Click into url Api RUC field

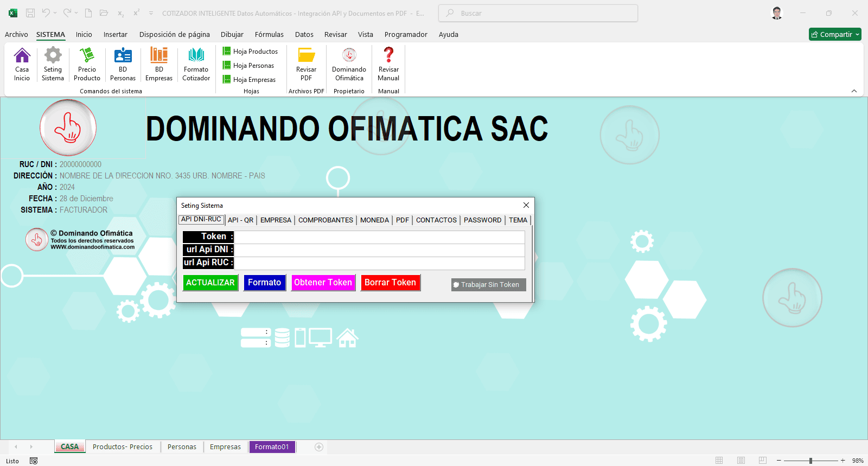tap(379, 263)
